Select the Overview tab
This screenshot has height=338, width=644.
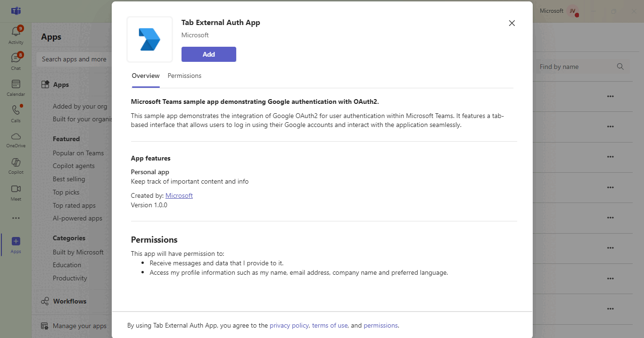145,76
